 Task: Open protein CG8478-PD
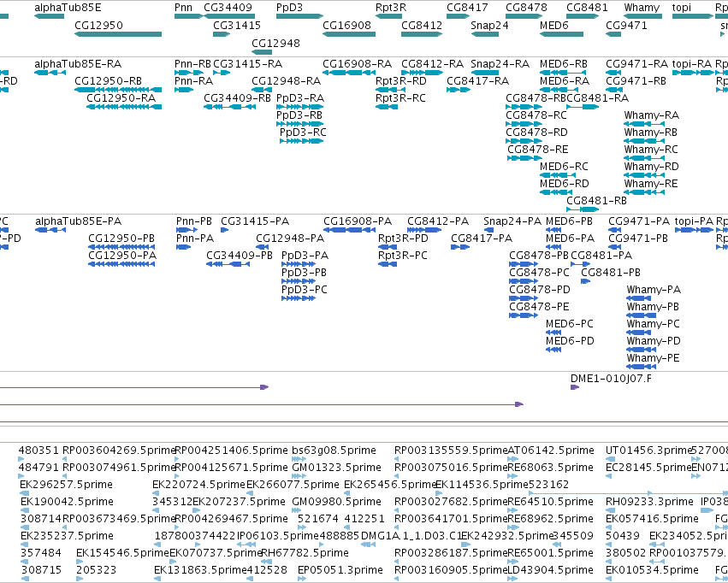click(540, 291)
